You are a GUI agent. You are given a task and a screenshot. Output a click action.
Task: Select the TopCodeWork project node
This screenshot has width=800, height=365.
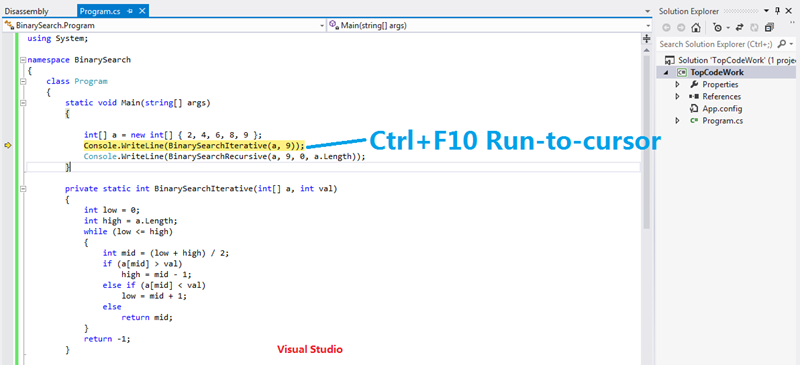tap(717, 72)
